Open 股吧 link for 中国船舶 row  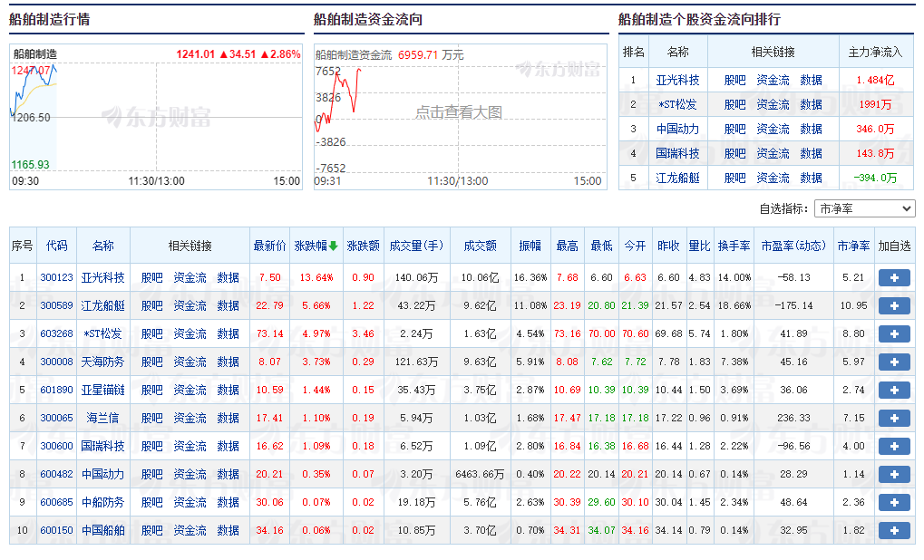click(x=151, y=531)
